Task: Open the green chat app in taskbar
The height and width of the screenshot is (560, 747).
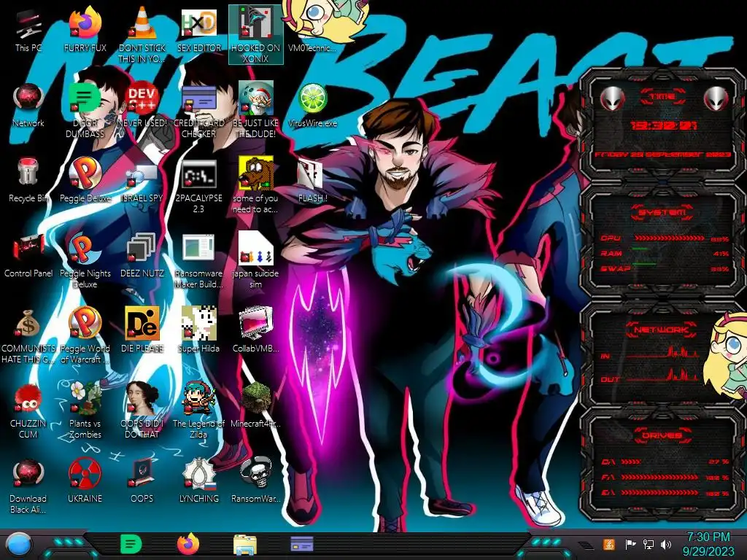Action: click(131, 544)
